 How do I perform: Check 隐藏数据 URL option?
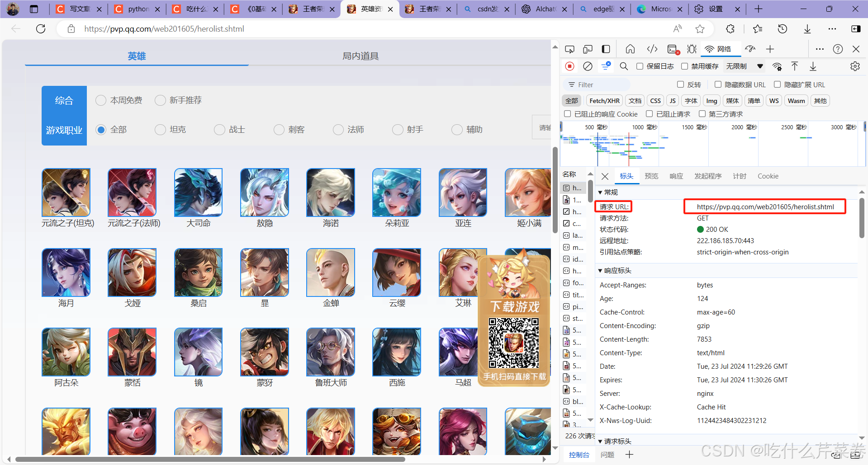click(718, 85)
